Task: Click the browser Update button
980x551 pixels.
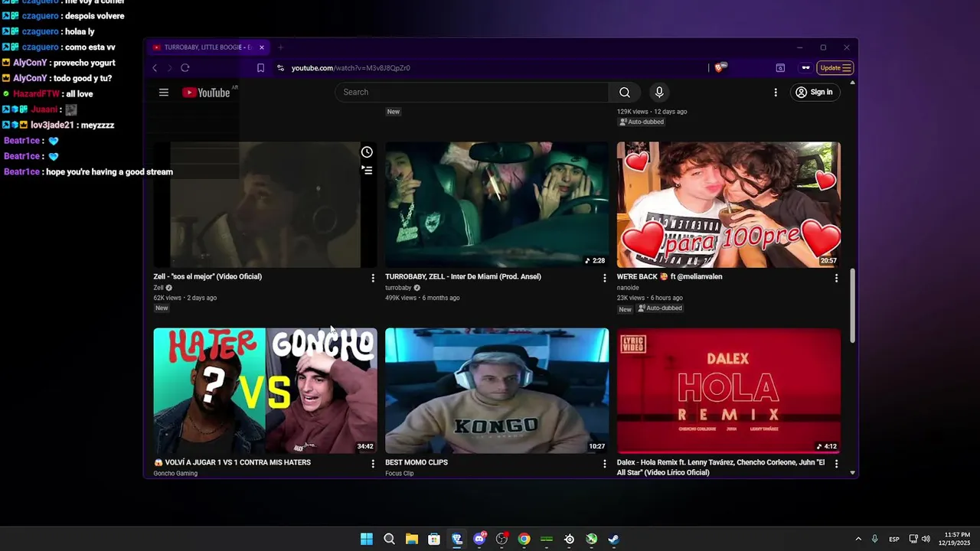Action: [x=835, y=68]
